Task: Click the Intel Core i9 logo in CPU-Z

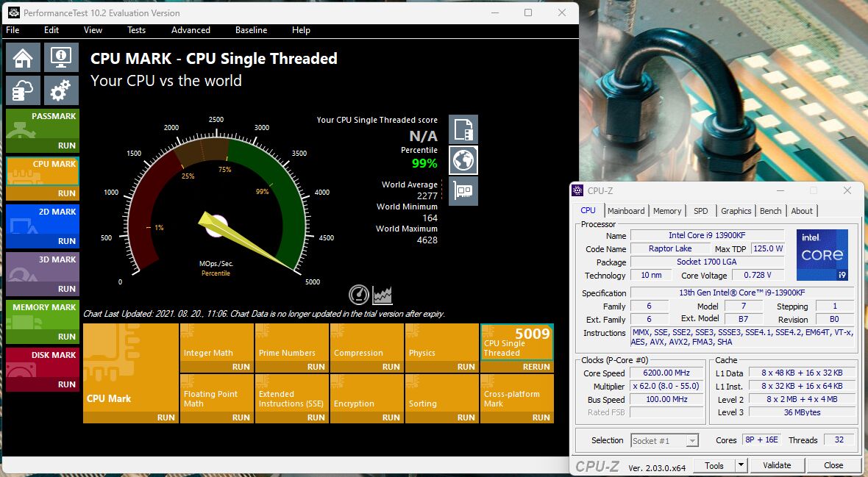Action: click(x=822, y=254)
